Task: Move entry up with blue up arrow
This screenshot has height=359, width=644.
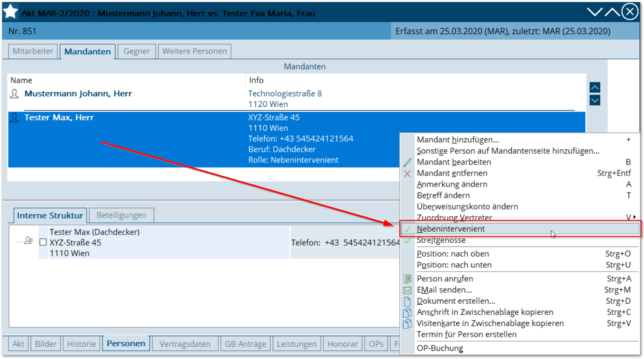Action: click(595, 87)
